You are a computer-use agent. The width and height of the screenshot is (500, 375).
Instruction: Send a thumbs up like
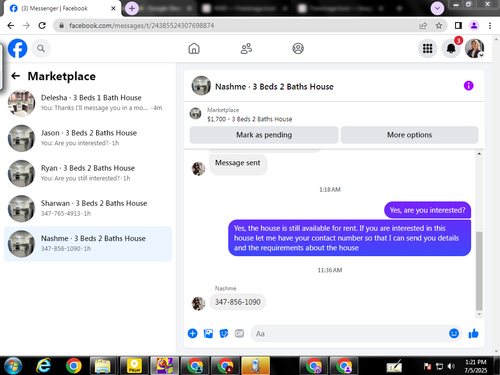coord(473,333)
